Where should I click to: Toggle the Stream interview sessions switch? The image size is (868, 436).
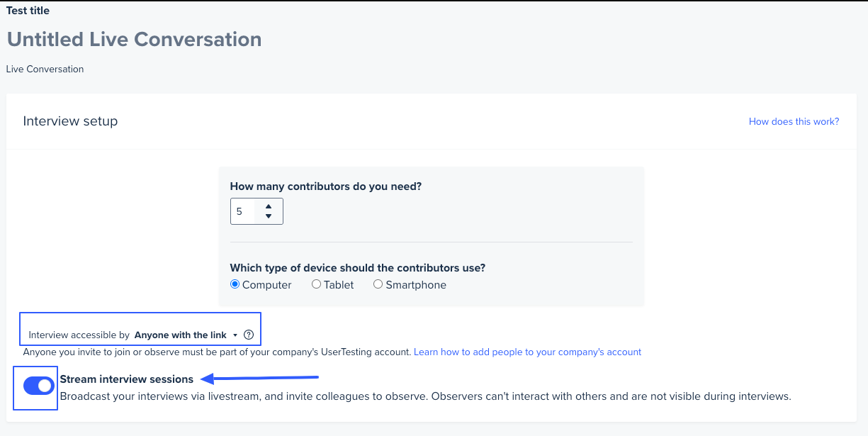click(x=39, y=386)
